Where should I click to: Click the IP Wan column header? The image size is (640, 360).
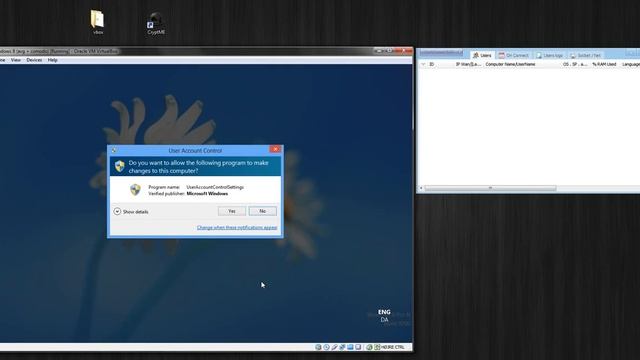[468, 64]
